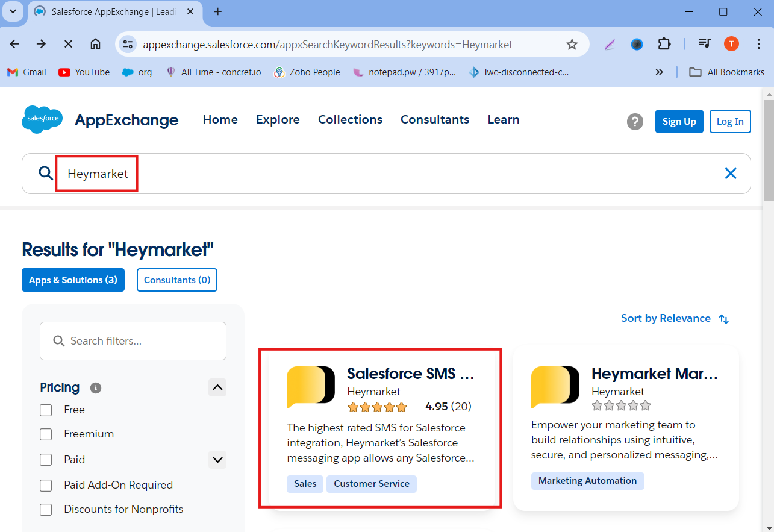Click the page vertical scrollbar thumb
The image size is (774, 532).
[x=769, y=149]
